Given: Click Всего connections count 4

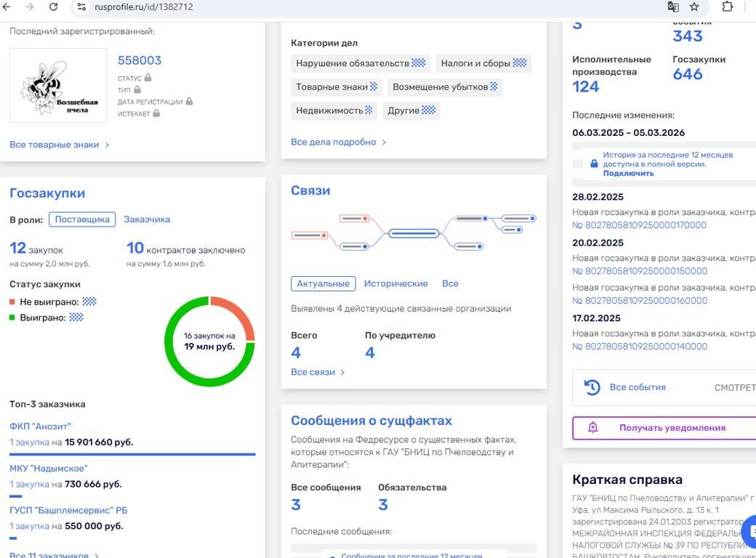Looking at the screenshot, I should pyautogui.click(x=296, y=352).
